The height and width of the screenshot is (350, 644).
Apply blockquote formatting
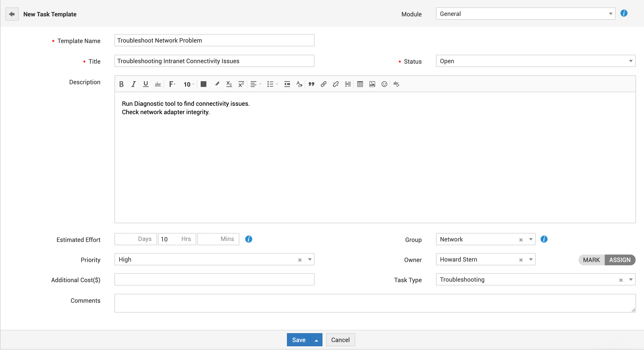click(x=311, y=84)
